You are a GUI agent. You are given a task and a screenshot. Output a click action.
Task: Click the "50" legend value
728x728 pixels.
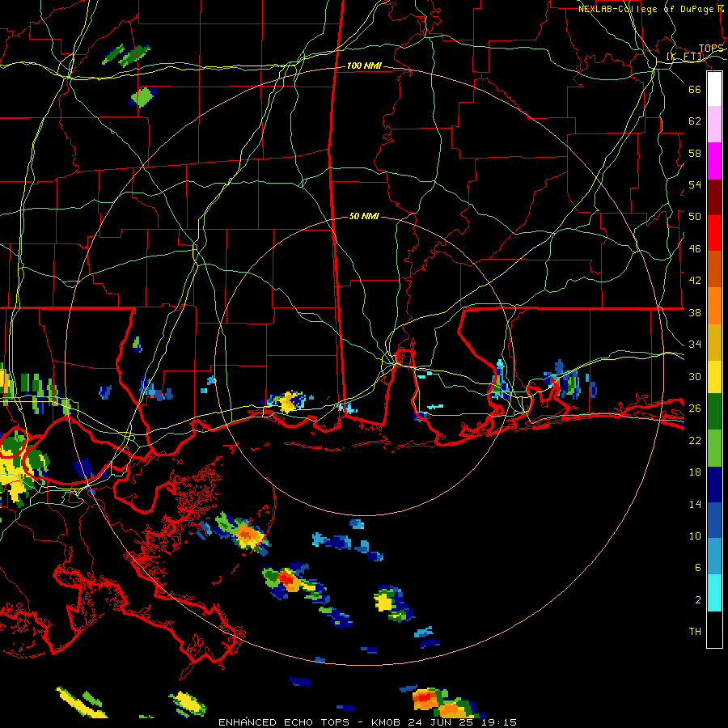click(695, 216)
